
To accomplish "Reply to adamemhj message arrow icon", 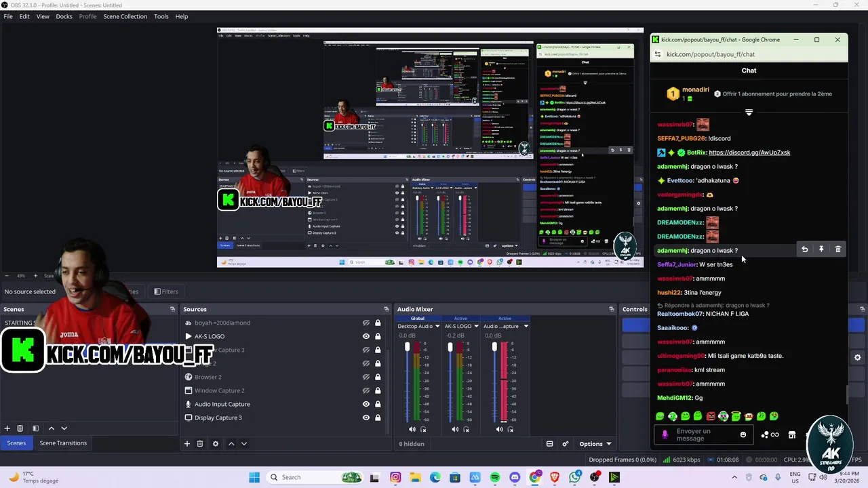I will (x=805, y=249).
